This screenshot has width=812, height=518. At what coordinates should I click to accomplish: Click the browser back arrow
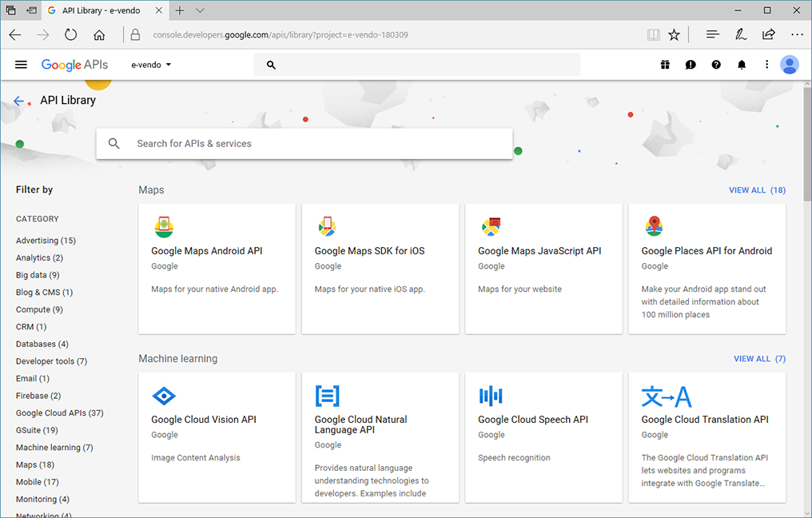pos(15,34)
